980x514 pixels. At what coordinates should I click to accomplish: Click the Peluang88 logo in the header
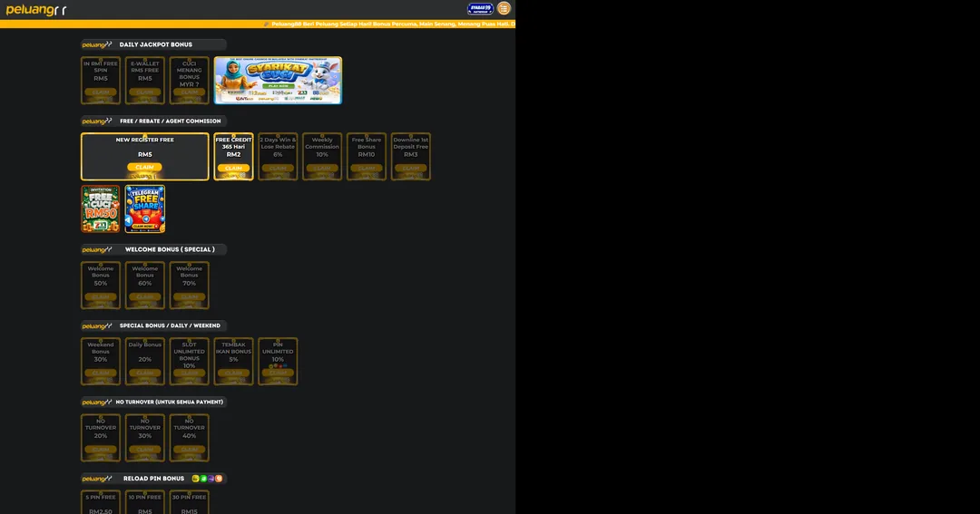36,9
